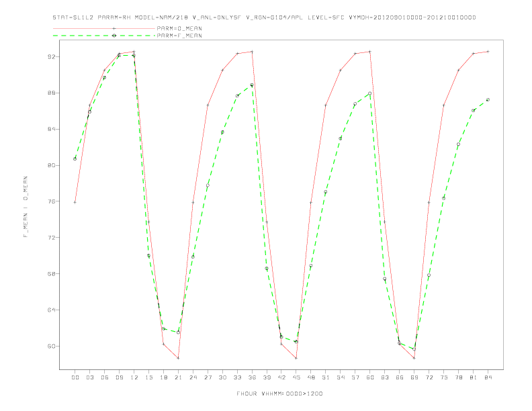Click the 15 hour tick label
Screen dimensions: 532x411
pyautogui.click(x=148, y=377)
